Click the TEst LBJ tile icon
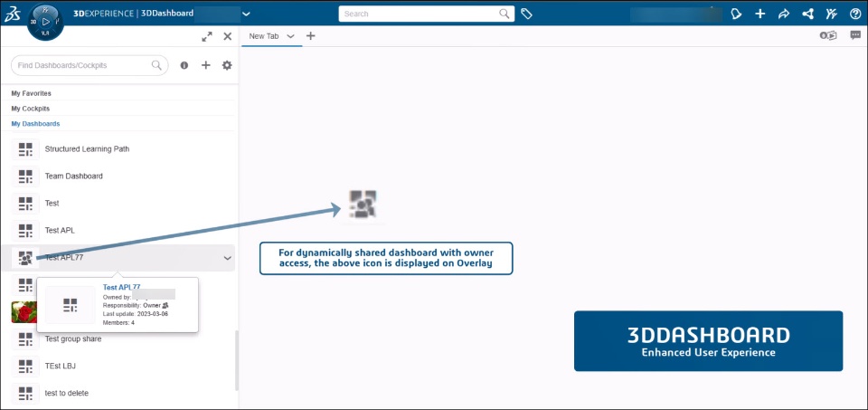This screenshot has width=868, height=410. coord(25,367)
